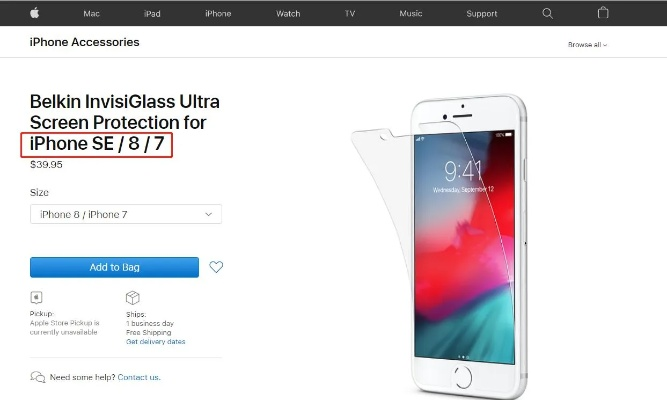Click the Apple logo in the navigation bar
The height and width of the screenshot is (400, 667).
click(35, 13)
